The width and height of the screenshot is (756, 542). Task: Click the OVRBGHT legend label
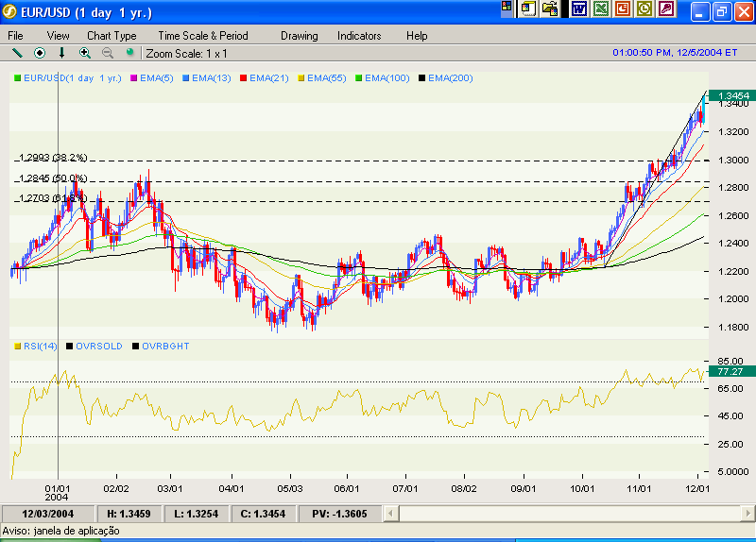point(165,347)
